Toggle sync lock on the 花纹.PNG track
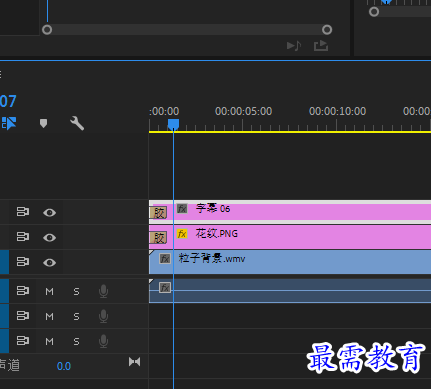Image resolution: width=431 pixels, height=389 pixels. 23,237
